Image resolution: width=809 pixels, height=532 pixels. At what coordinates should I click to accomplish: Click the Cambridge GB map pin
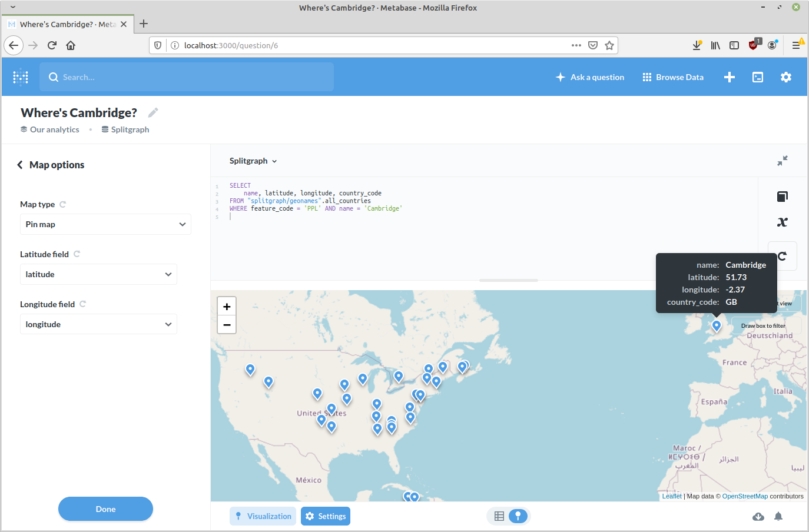pyautogui.click(x=717, y=326)
